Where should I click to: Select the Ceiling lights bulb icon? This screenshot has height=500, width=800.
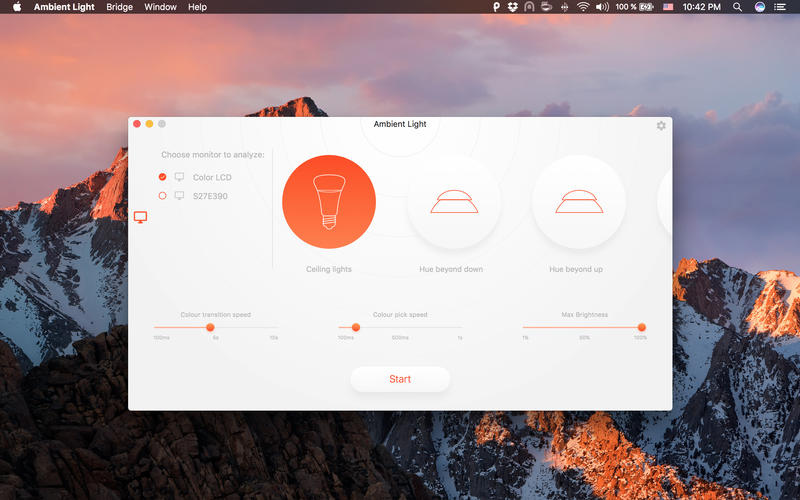pos(329,202)
